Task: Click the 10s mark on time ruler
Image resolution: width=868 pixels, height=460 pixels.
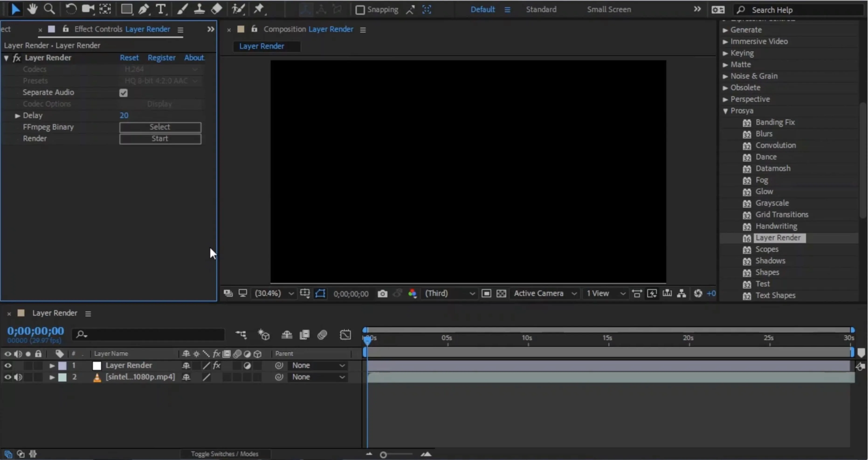Action: 527,338
